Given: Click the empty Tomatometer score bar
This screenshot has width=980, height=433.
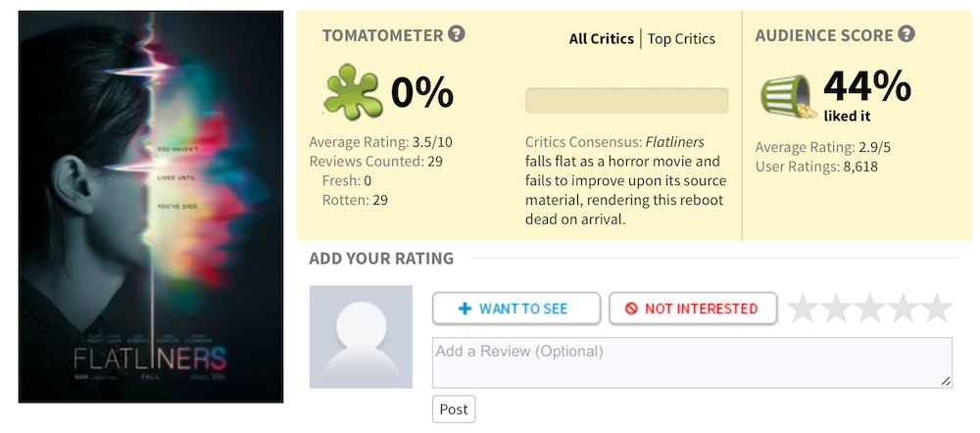Looking at the screenshot, I should click(x=626, y=101).
